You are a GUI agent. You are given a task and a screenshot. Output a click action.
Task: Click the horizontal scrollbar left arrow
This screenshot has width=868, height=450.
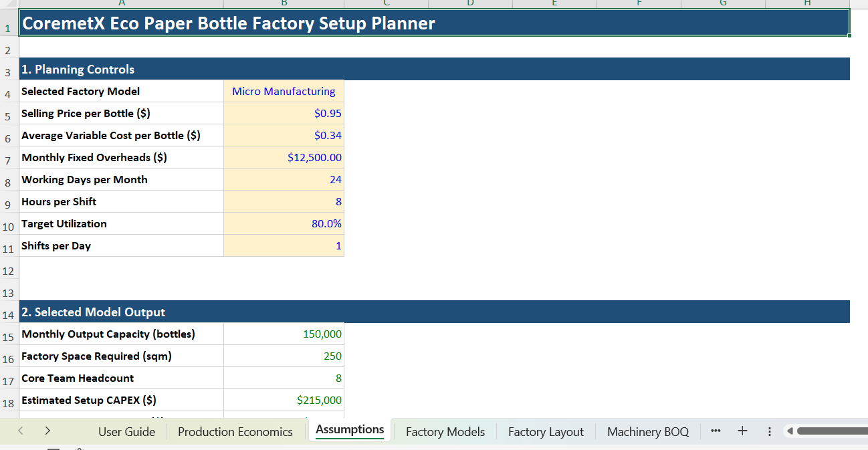[x=790, y=431]
